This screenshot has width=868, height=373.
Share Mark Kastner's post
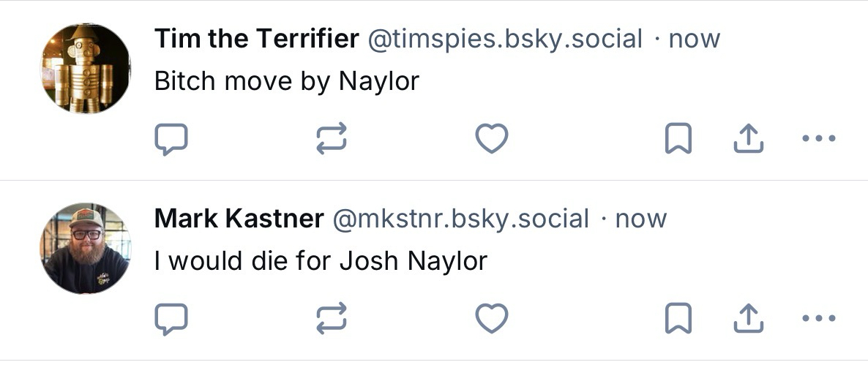tap(748, 318)
